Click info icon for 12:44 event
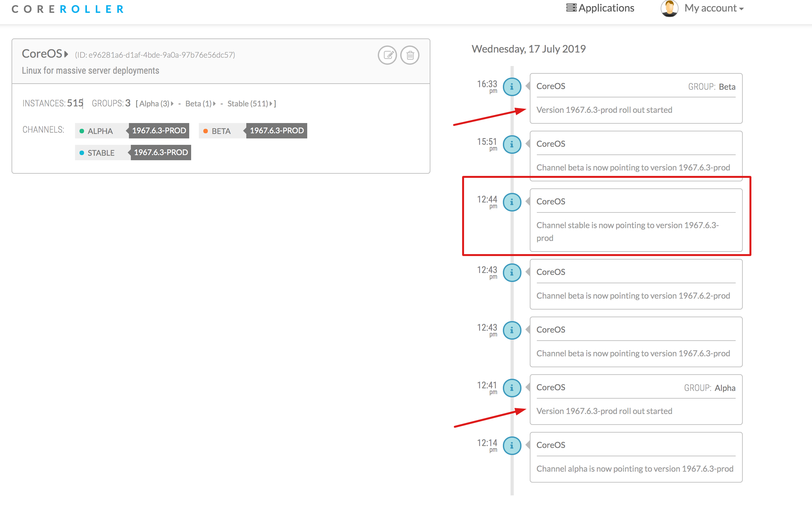Image resolution: width=812 pixels, height=505 pixels. click(512, 202)
